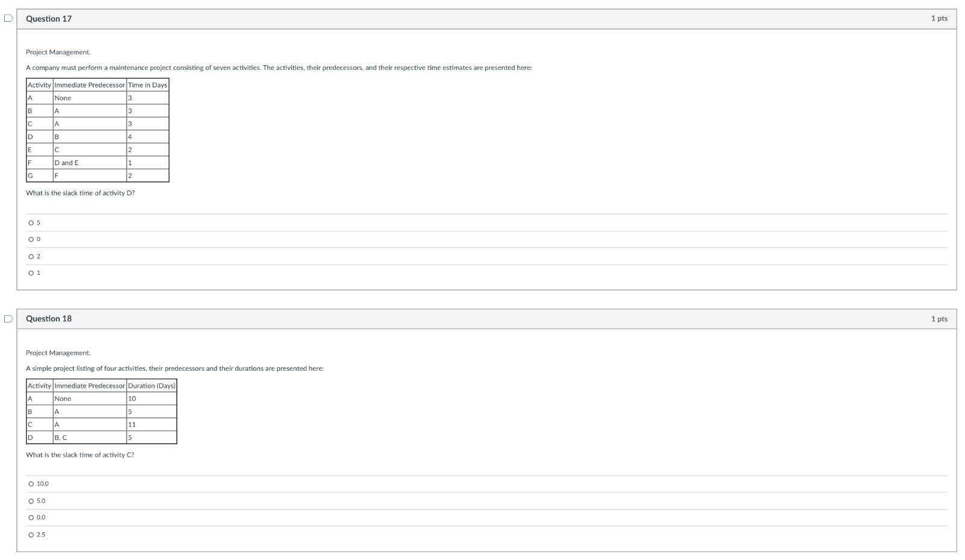The image size is (965, 560).
Task: Select answer 2.5 for Question 18
Action: 31,533
